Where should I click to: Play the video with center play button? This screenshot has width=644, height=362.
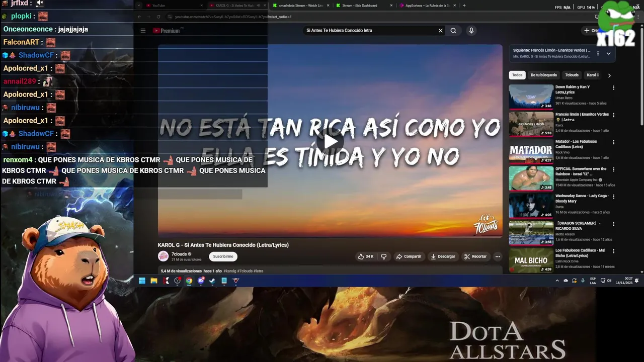click(x=330, y=141)
